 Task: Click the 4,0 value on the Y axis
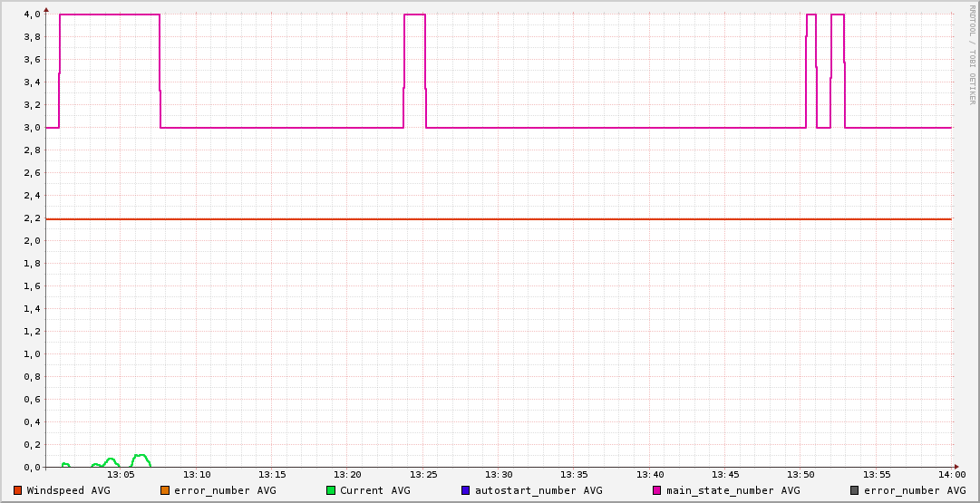pos(32,15)
